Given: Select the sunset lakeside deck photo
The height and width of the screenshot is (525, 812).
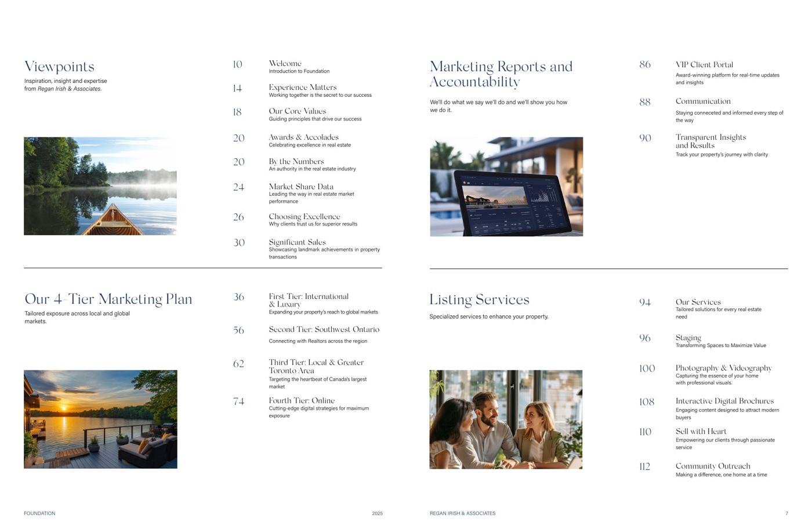Looking at the screenshot, I should coord(100,420).
